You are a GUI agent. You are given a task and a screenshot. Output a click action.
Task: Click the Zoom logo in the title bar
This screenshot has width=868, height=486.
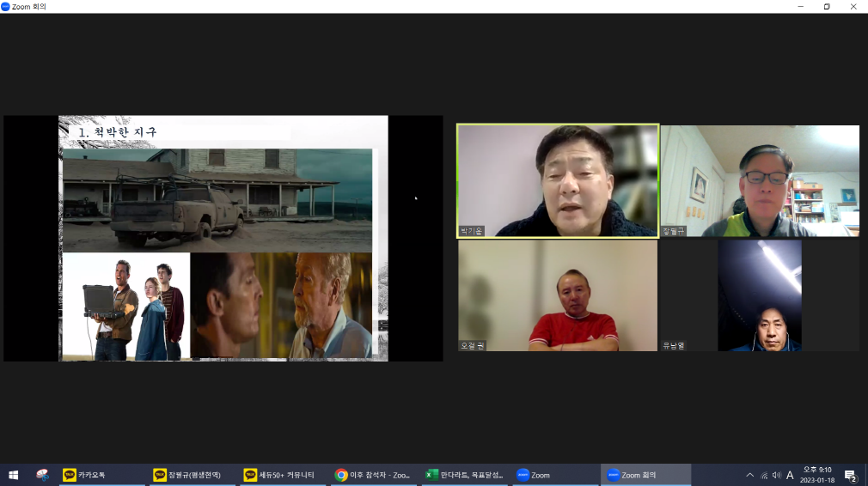coord(6,6)
